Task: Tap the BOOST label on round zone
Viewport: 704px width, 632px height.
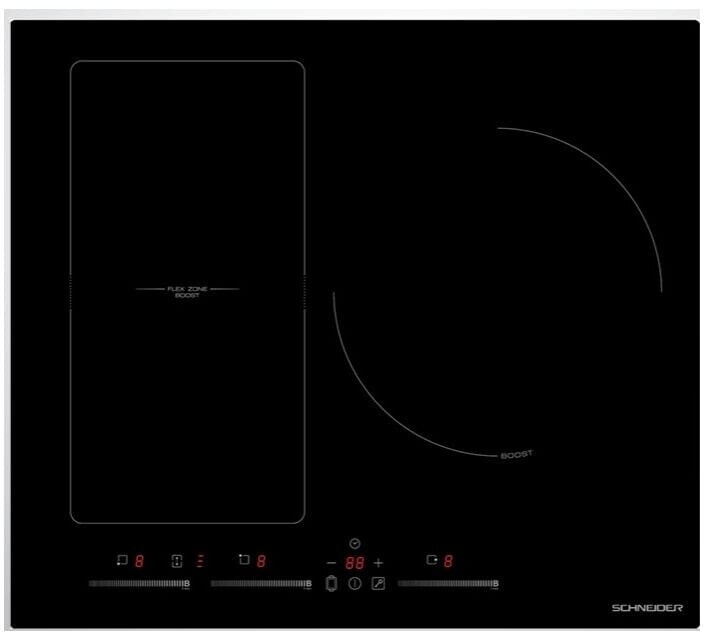Action: 516,455
